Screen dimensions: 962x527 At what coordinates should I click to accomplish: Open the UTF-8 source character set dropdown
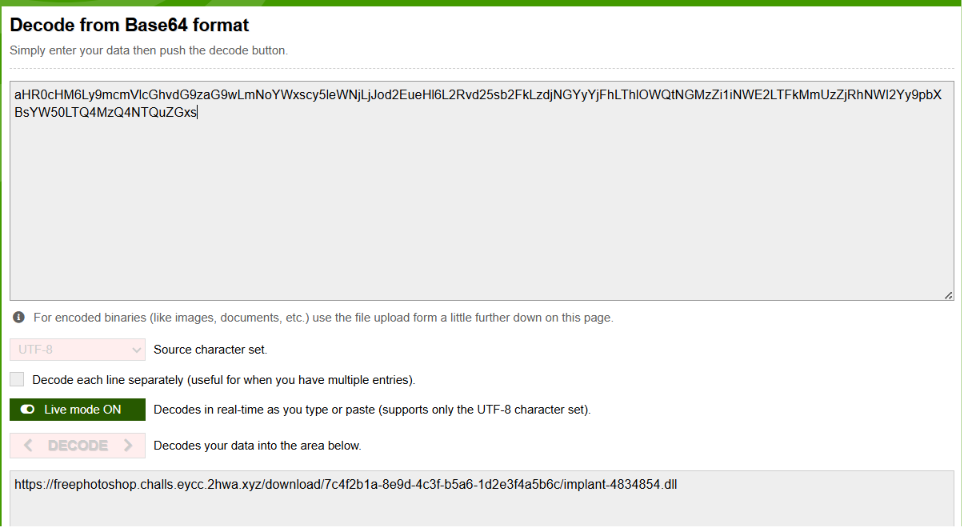click(x=77, y=350)
